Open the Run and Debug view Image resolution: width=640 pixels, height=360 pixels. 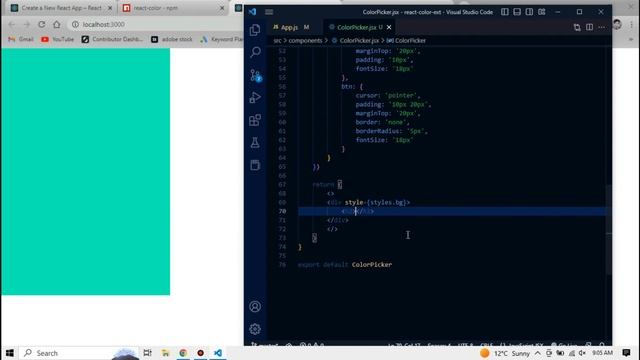[255, 98]
